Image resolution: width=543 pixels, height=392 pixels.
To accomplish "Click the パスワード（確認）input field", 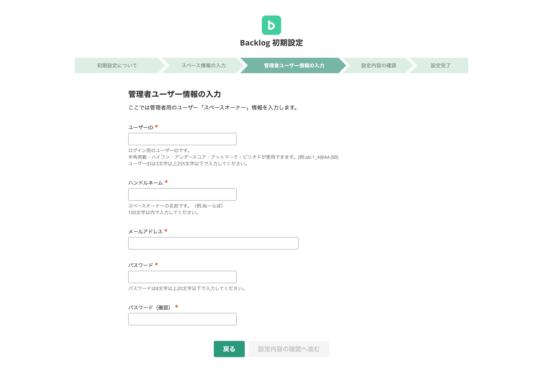I will point(182,319).
